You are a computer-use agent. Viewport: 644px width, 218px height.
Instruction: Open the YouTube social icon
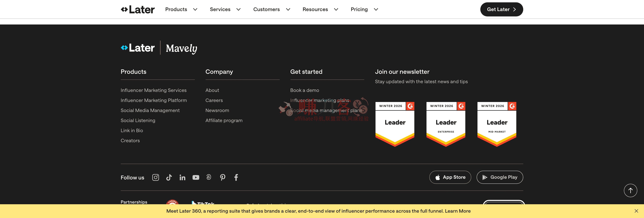(x=196, y=177)
